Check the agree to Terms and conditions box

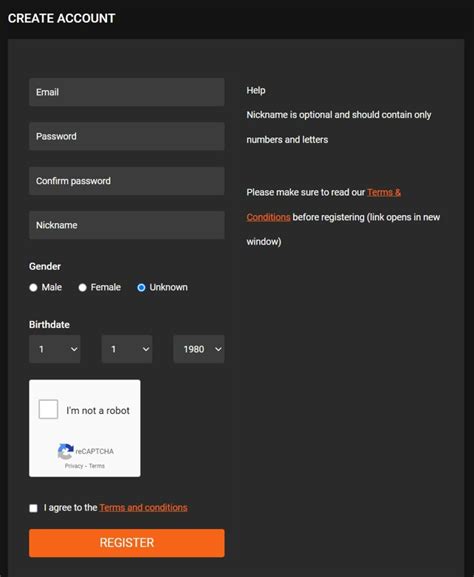point(33,508)
